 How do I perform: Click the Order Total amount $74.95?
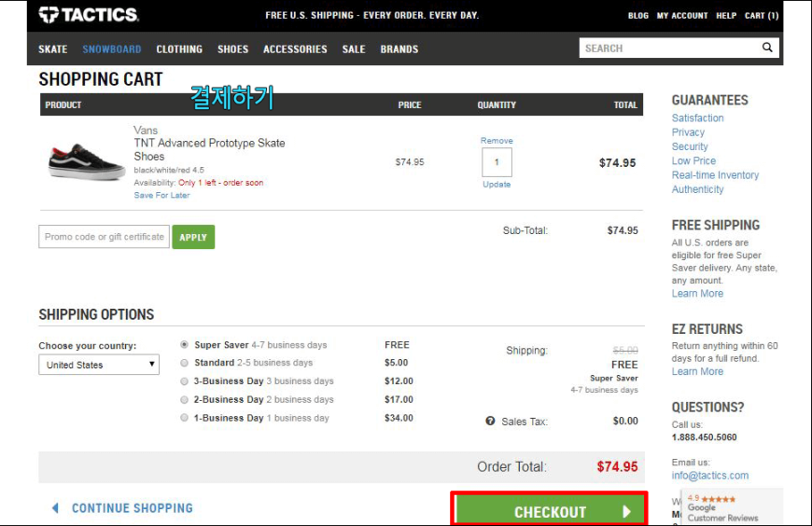click(617, 467)
